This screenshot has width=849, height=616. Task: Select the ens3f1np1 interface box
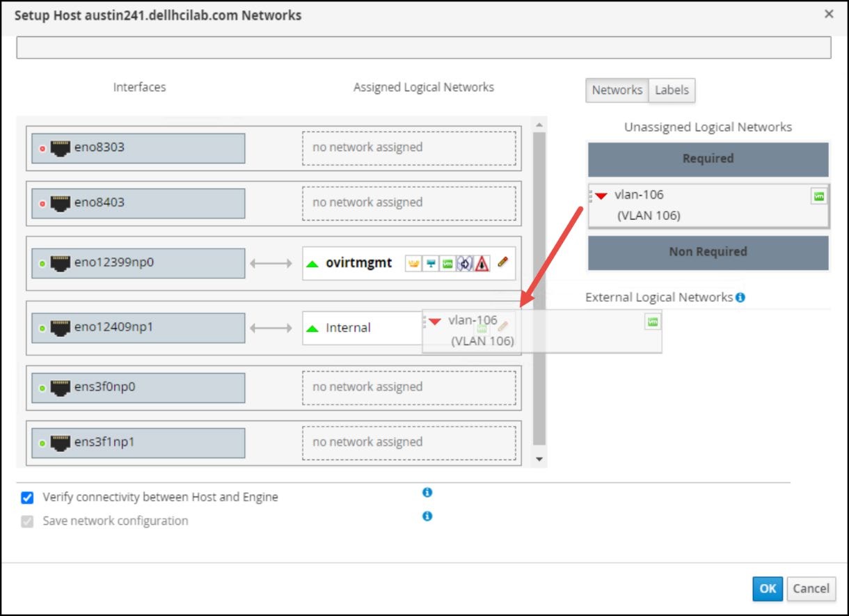[x=138, y=443]
